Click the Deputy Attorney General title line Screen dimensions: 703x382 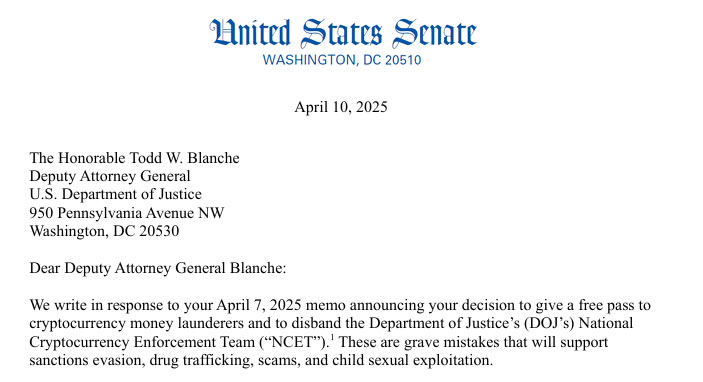click(110, 176)
